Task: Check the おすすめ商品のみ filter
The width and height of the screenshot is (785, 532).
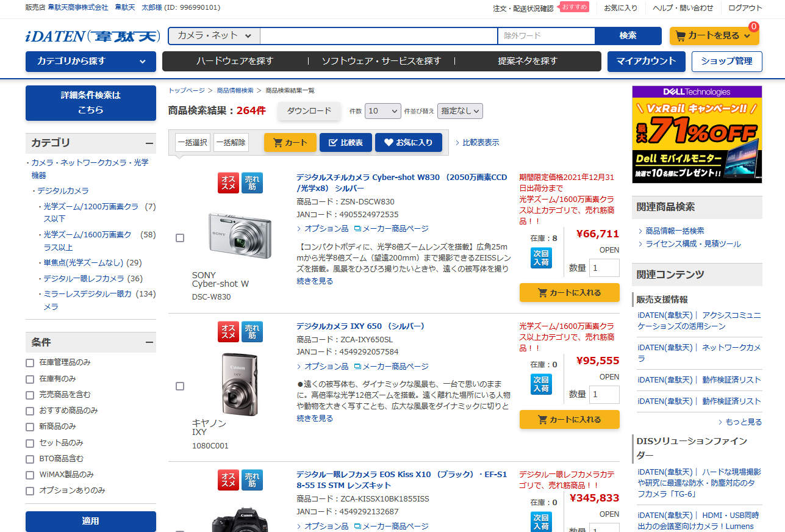Action: coord(29,411)
